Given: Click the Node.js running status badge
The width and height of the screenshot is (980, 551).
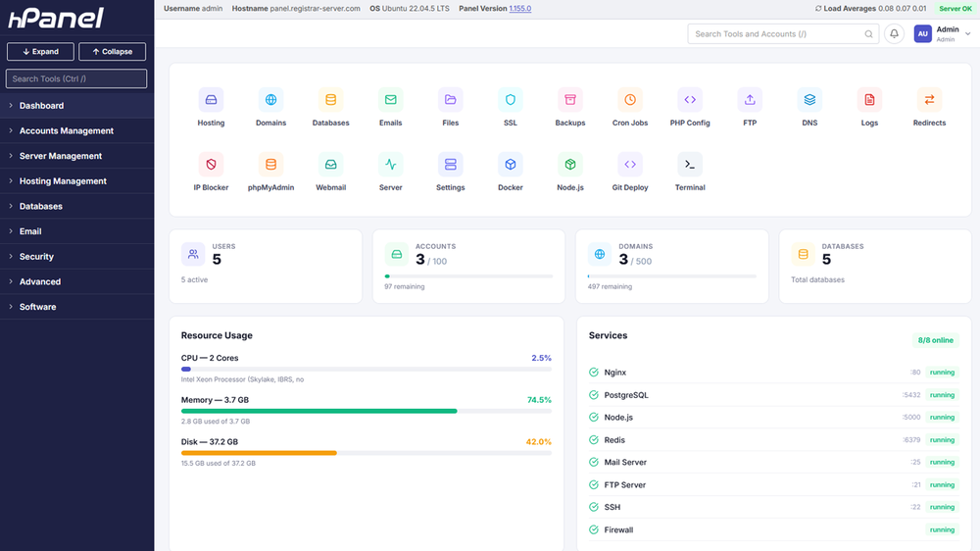Looking at the screenshot, I should (942, 417).
